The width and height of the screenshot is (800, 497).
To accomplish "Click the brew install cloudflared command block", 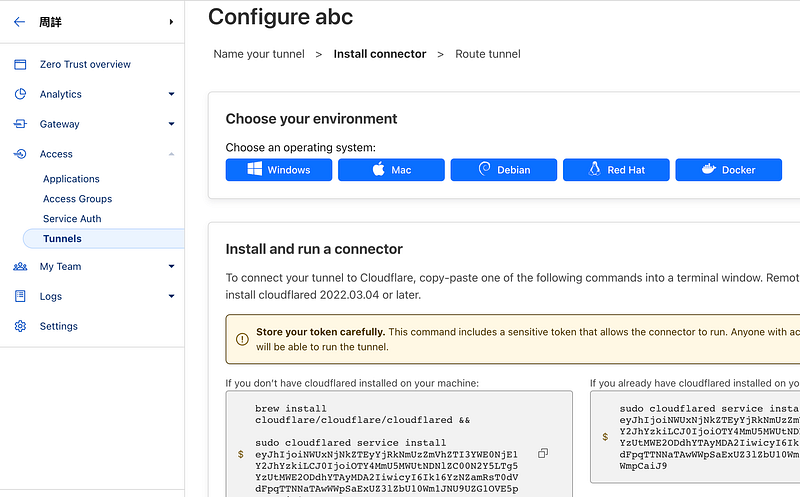I will (x=399, y=444).
